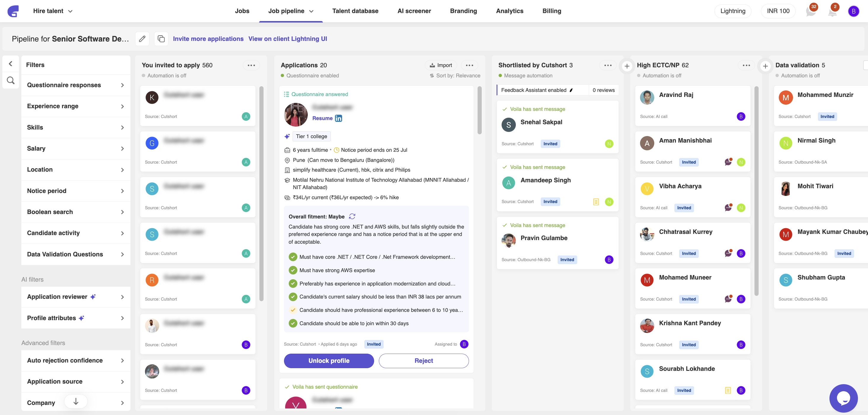Image resolution: width=868 pixels, height=415 pixels.
Task: Expand Application reviewer AI filter
Action: 76,297
